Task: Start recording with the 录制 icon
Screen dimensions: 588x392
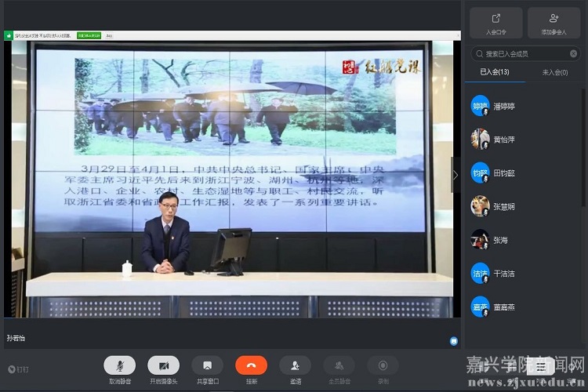Action: 383,365
